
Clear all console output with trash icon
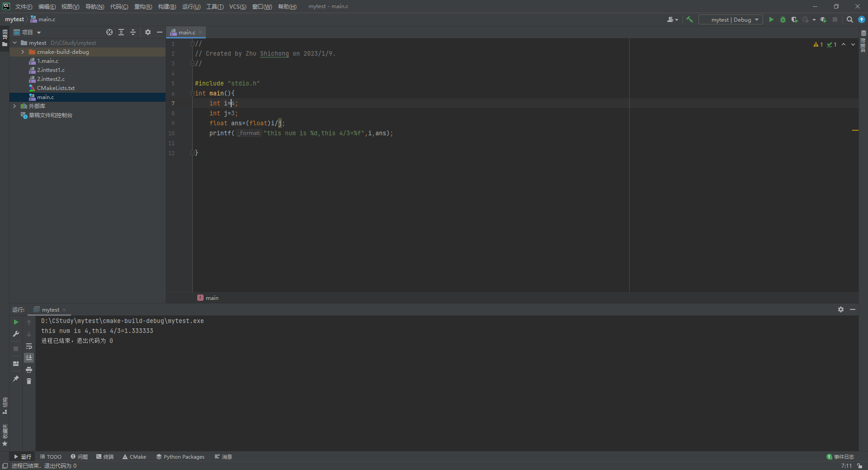(x=29, y=381)
